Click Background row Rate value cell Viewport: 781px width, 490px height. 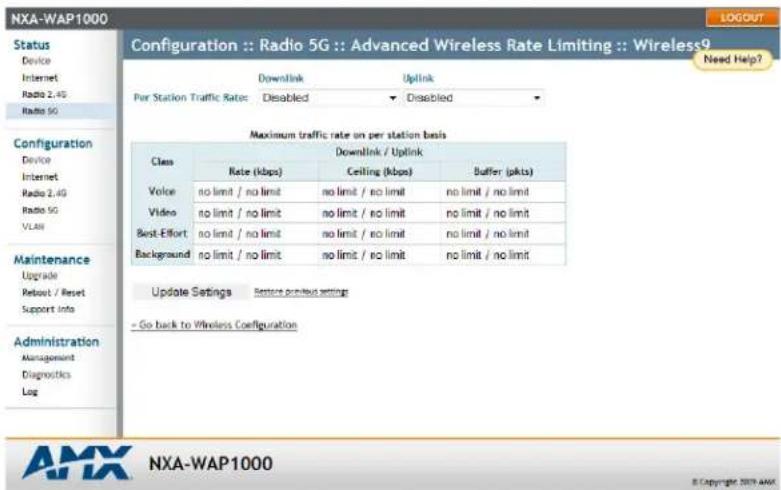[x=256, y=255]
